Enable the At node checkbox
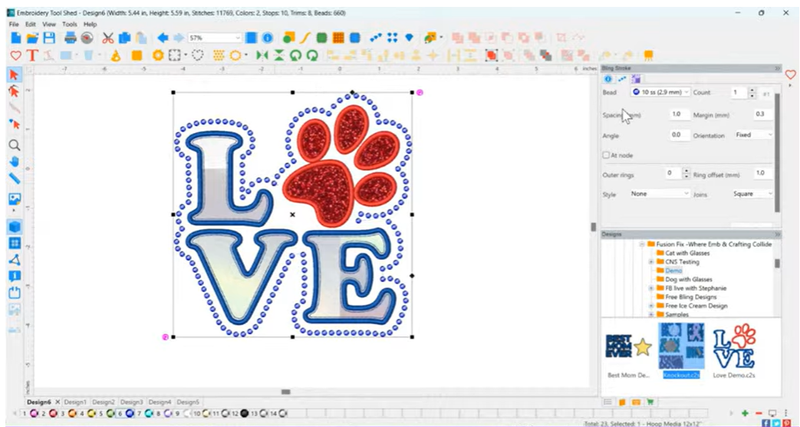 [606, 155]
